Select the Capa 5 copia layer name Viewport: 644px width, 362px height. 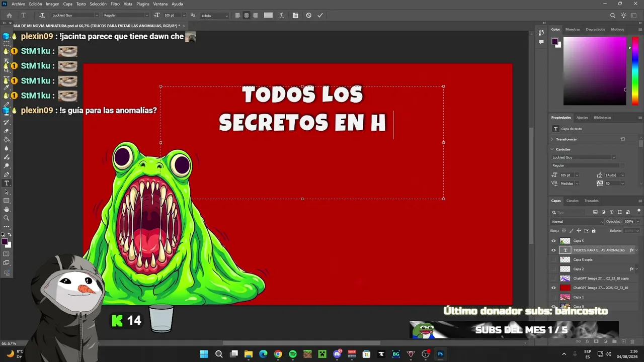[583, 260]
